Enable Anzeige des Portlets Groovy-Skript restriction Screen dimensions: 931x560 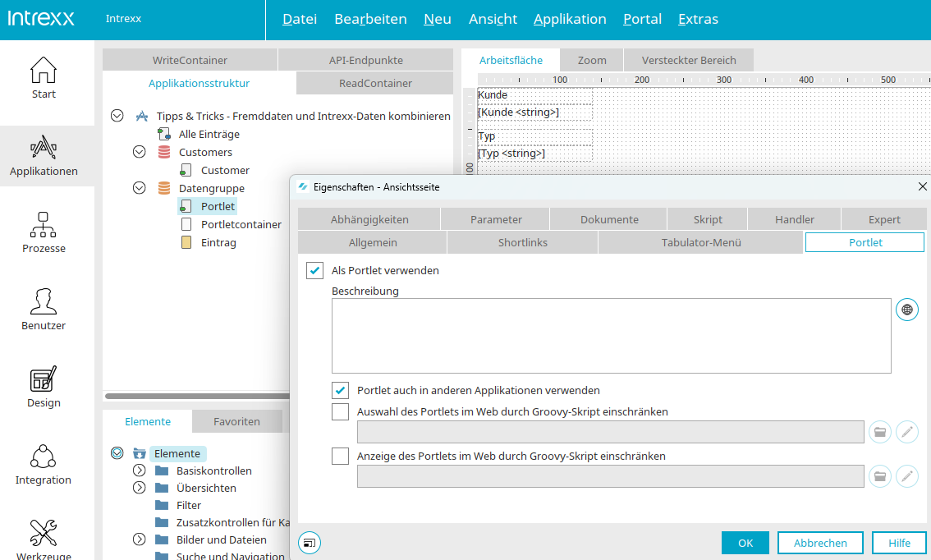340,456
